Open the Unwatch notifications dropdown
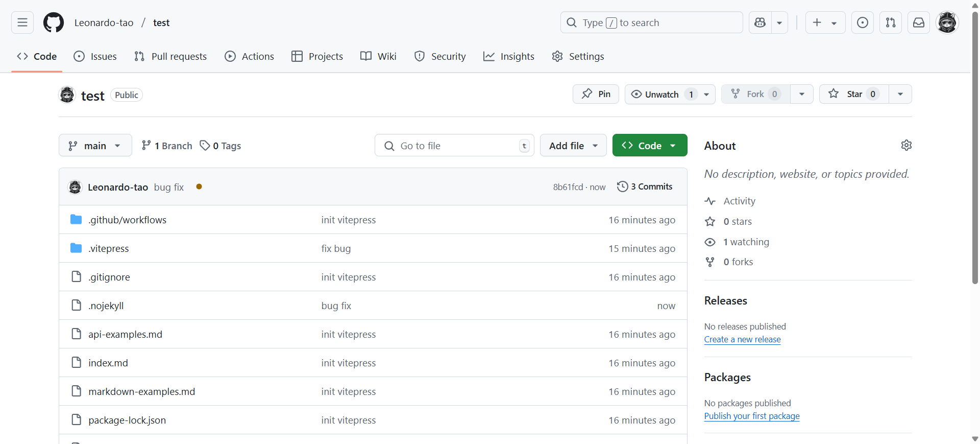The image size is (980, 444). (670, 94)
